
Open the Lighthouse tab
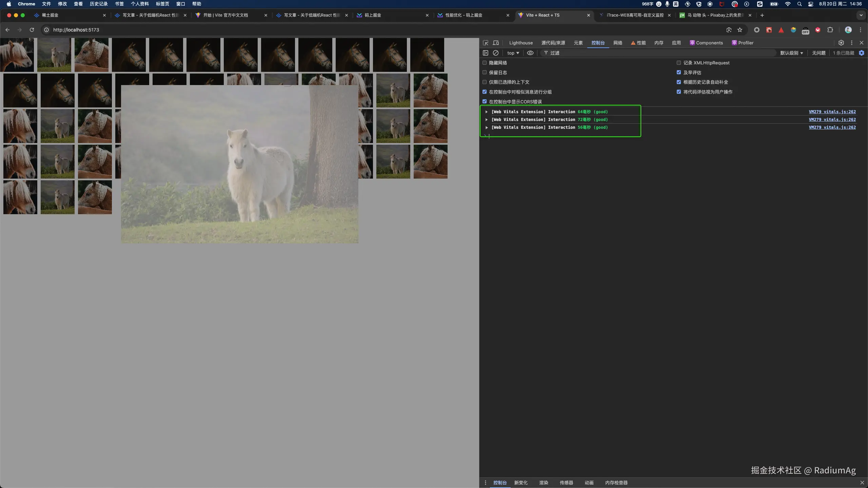521,43
